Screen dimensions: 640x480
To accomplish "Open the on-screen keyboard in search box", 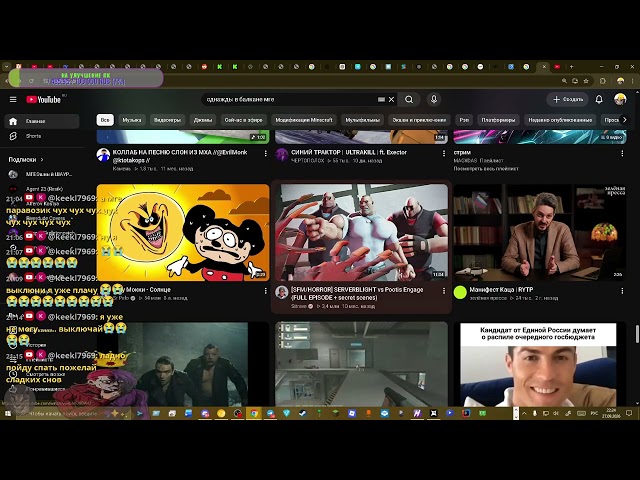I will tap(381, 99).
